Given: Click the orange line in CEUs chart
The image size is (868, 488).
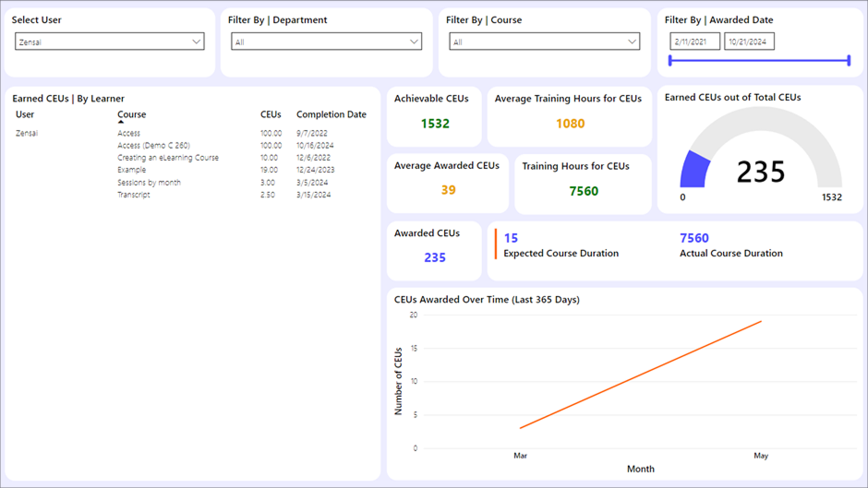Looking at the screenshot, I should (641, 375).
